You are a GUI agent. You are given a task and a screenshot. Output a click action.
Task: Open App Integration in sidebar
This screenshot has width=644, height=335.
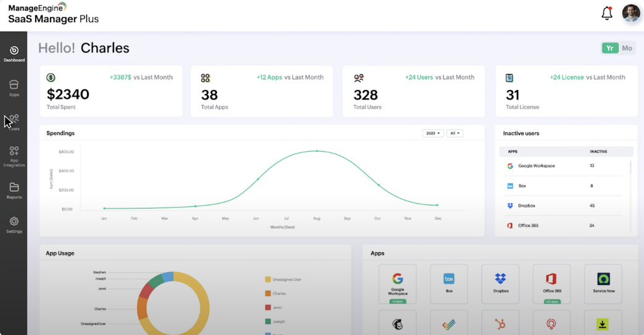point(14,157)
